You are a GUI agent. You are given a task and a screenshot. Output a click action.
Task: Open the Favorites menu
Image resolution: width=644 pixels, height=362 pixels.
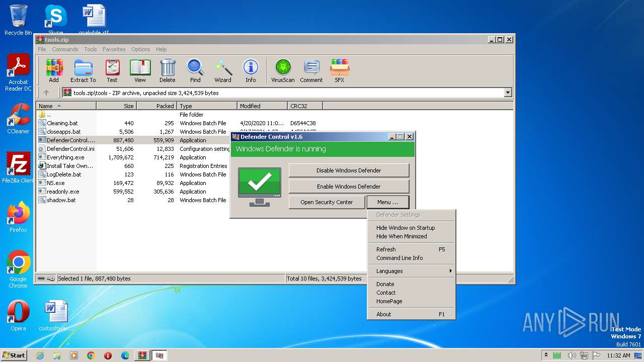pyautogui.click(x=114, y=49)
